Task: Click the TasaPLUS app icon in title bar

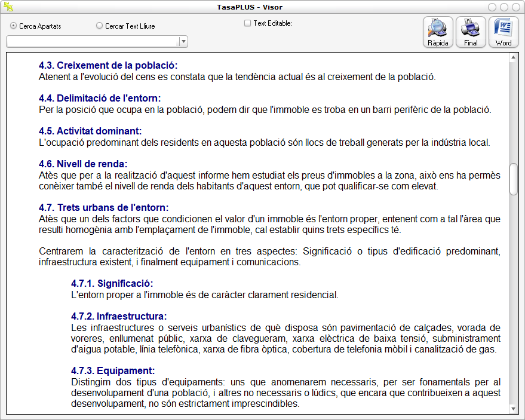Action: click(8, 7)
